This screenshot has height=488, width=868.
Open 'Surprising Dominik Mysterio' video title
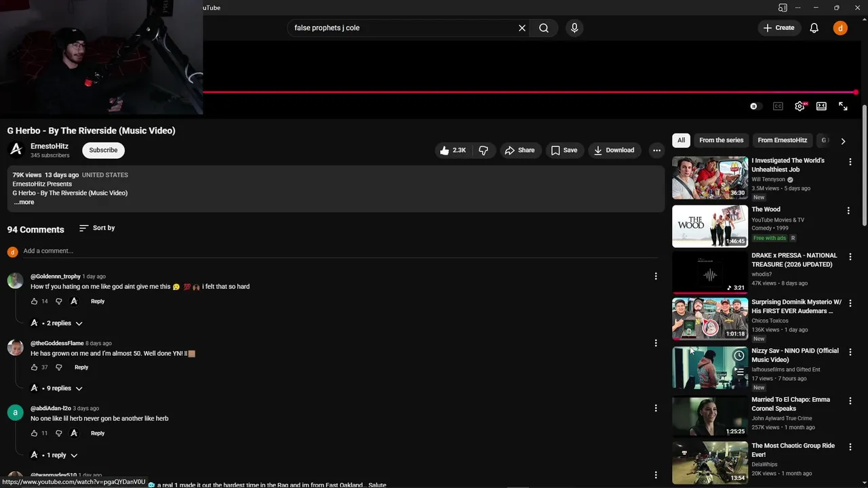(x=796, y=306)
